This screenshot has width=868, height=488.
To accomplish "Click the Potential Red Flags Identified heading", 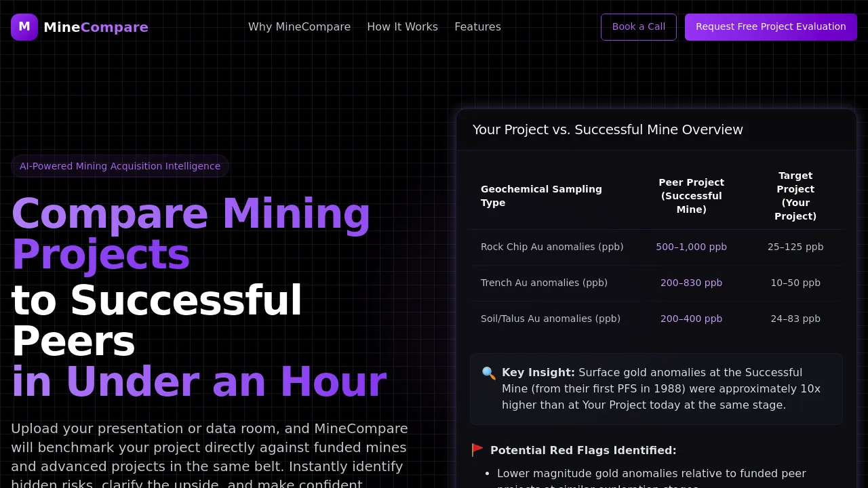I will 583,450.
